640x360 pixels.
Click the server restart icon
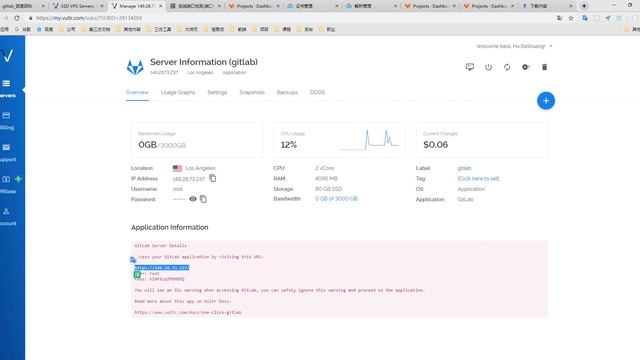coord(507,67)
